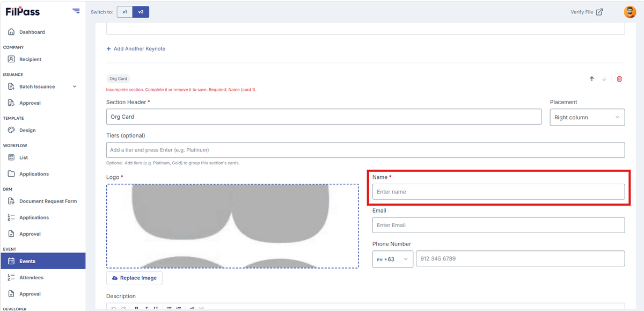Delete the Org Card section with trash icon
The image size is (644, 311).
pos(619,79)
